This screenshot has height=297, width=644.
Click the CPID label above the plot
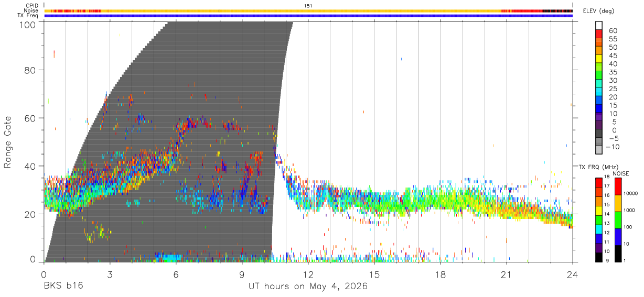pos(32,6)
